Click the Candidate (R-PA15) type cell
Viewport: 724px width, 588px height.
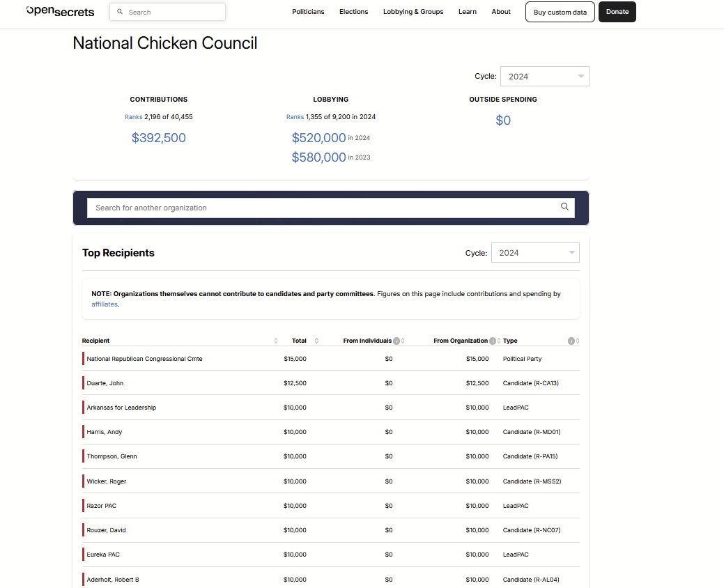pyautogui.click(x=530, y=456)
